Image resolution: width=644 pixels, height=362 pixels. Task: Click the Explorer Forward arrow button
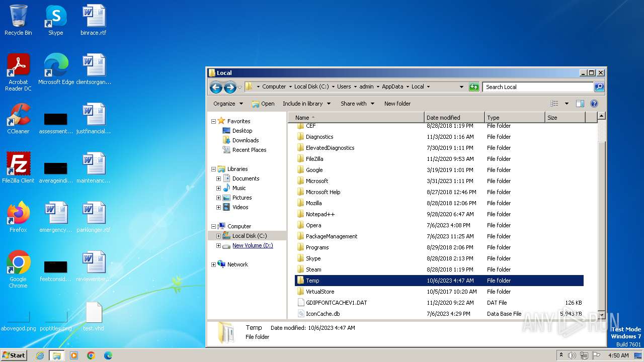(x=230, y=87)
